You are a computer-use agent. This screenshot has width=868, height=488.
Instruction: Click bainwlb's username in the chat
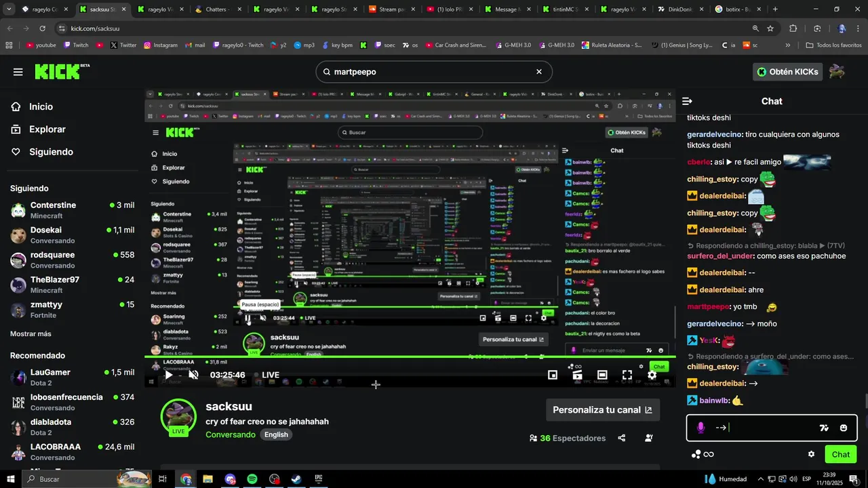[x=714, y=401]
